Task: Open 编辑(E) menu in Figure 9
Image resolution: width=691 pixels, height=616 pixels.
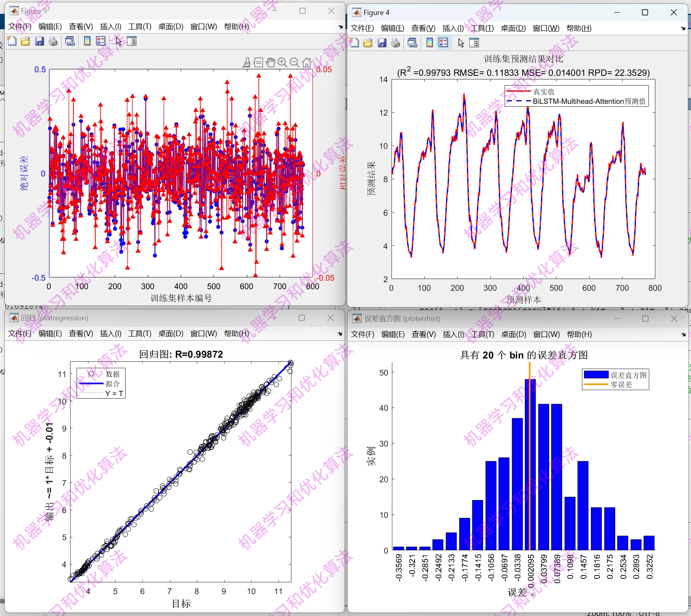Action: pyautogui.click(x=50, y=27)
